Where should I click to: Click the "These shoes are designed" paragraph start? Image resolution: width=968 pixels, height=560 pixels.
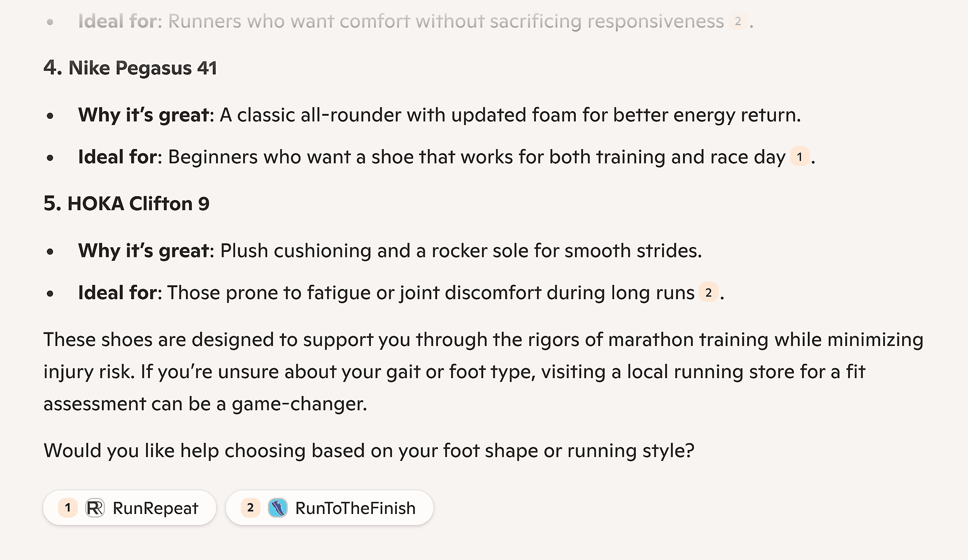pos(116,340)
